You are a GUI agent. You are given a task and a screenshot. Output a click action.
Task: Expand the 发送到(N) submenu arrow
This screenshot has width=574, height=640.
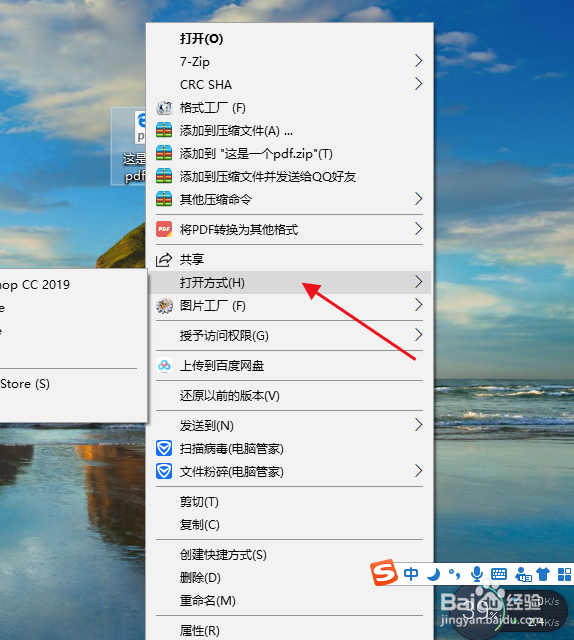tap(418, 425)
